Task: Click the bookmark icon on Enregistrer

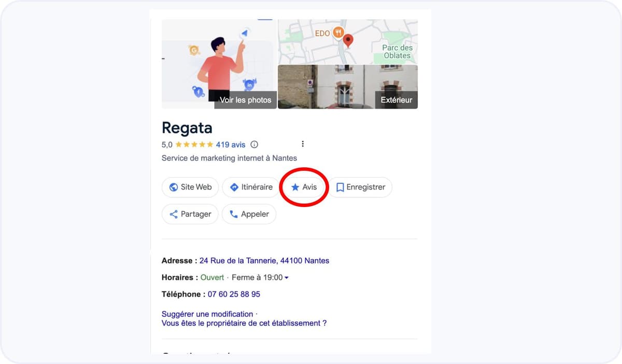Action: point(340,187)
